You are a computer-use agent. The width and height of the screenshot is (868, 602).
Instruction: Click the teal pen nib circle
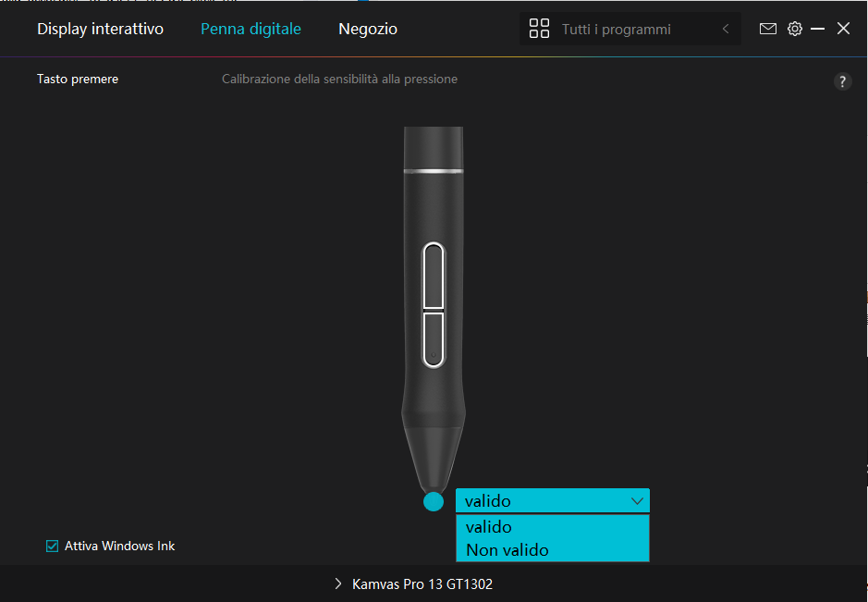[x=434, y=501]
